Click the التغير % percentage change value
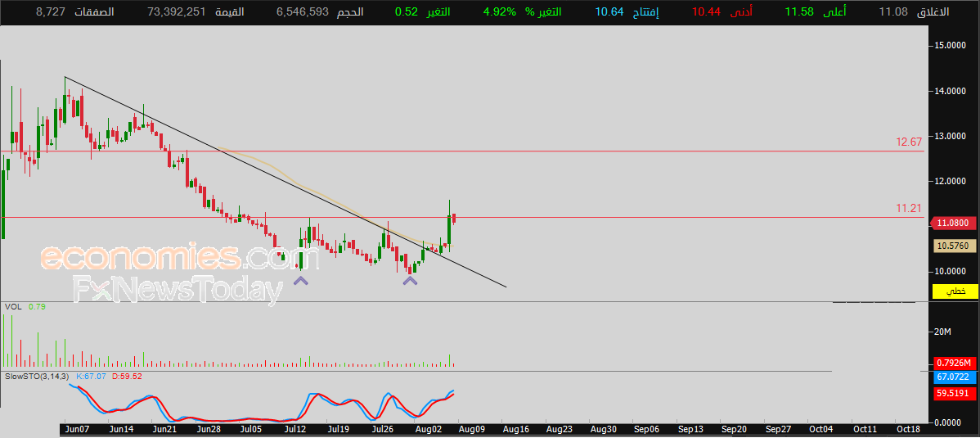This screenshot has height=438, width=980. pyautogui.click(x=499, y=12)
